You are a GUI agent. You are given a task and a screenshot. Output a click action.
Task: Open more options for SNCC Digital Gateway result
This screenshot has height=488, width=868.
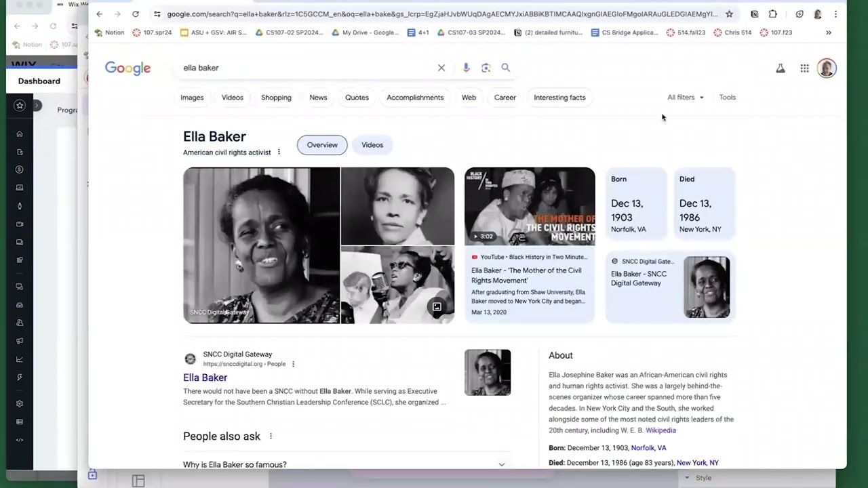[x=293, y=364]
